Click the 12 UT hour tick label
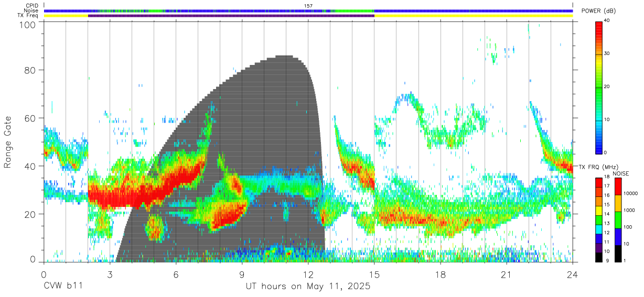This screenshot has width=644, height=297. coord(308,274)
